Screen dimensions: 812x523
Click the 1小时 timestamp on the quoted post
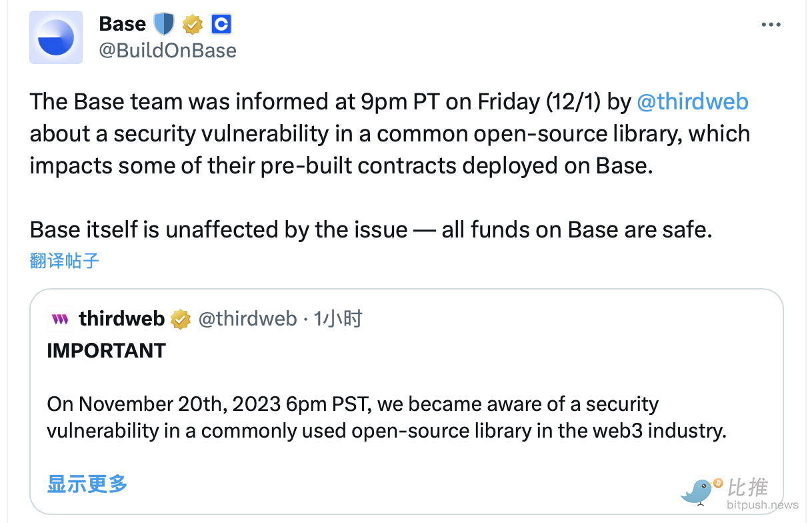click(338, 319)
